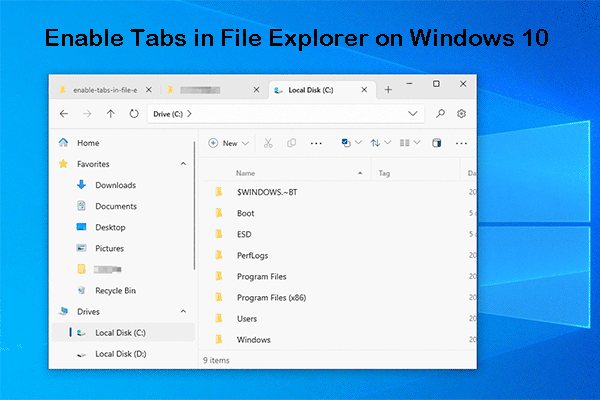Close the enable-tabs-in-file-e tab
The height and width of the screenshot is (400, 600).
coord(149,90)
